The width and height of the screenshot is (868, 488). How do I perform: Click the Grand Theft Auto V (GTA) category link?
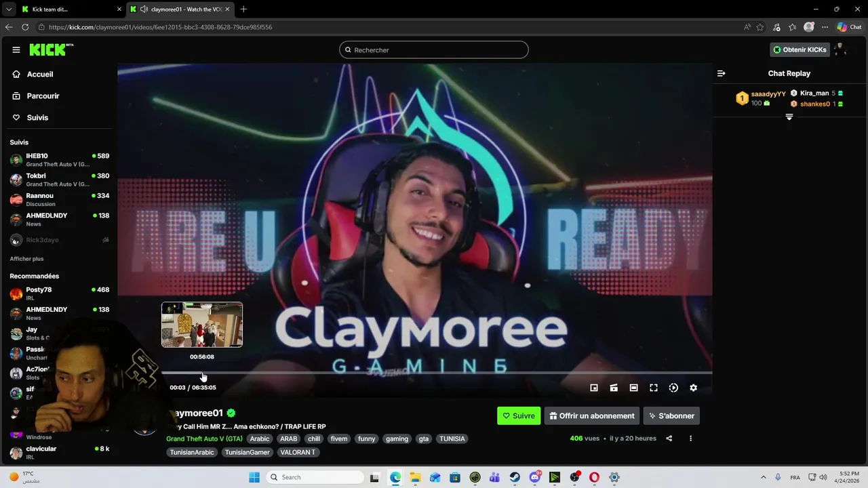[x=204, y=439]
